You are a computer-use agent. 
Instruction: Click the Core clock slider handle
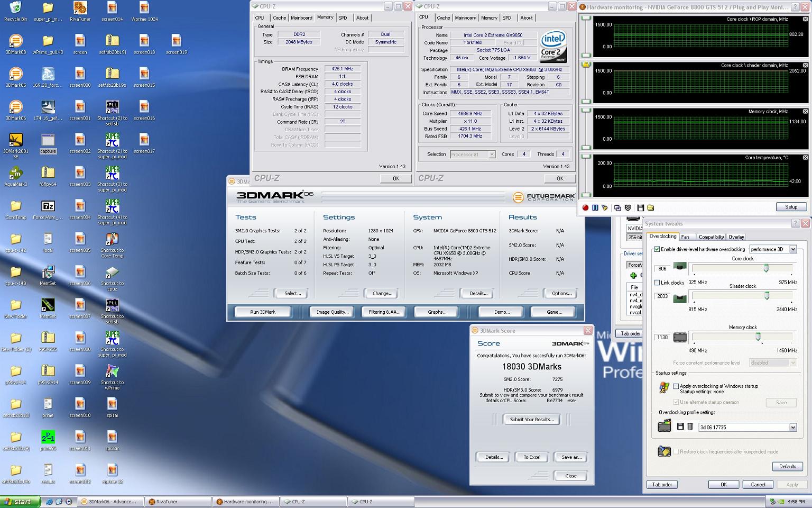(766, 268)
